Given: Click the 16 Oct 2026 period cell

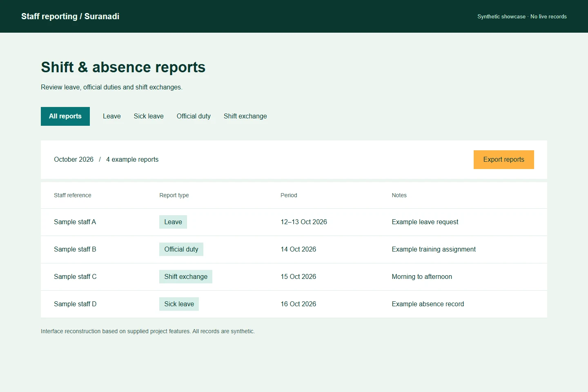Looking at the screenshot, I should (x=298, y=304).
